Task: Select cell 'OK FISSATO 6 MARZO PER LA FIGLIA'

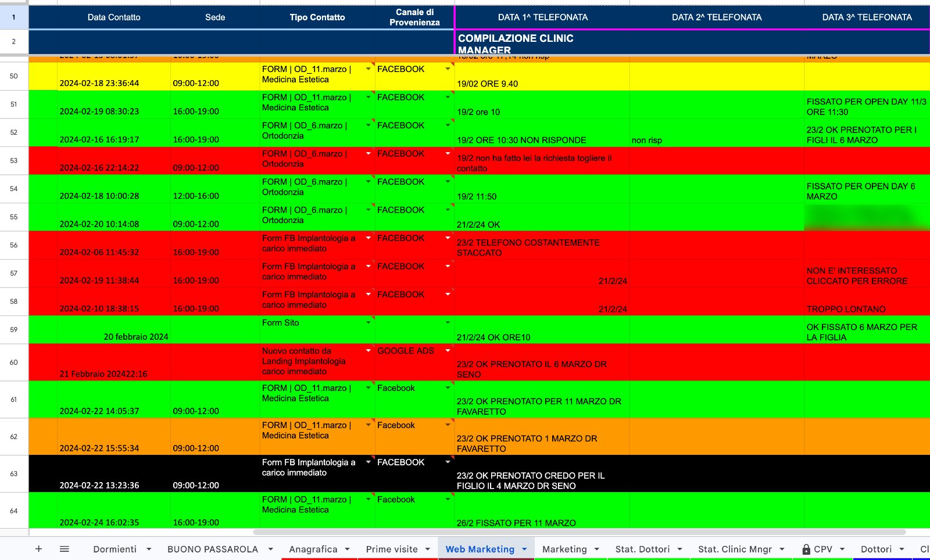Action: pyautogui.click(x=867, y=329)
